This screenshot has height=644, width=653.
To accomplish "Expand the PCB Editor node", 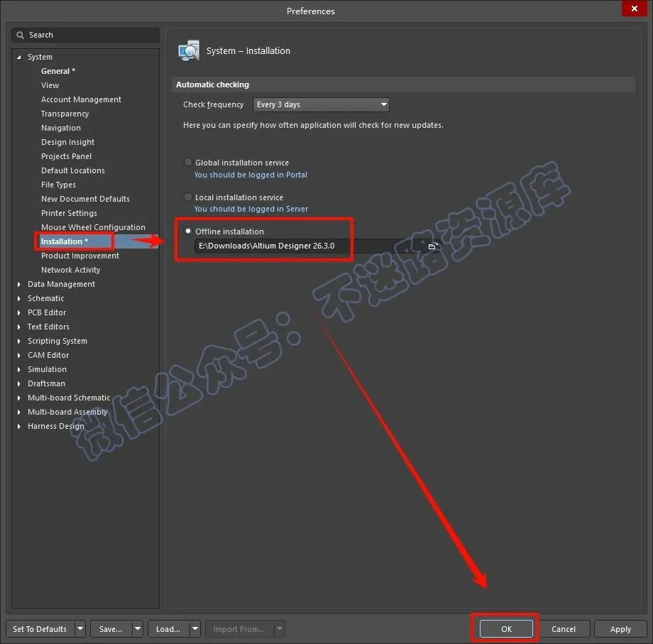I will [18, 312].
